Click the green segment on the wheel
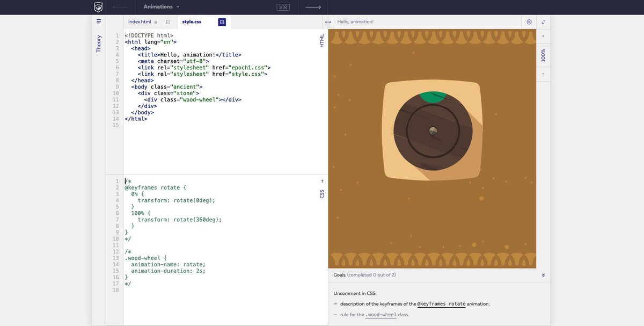644x326 pixels. click(433, 97)
